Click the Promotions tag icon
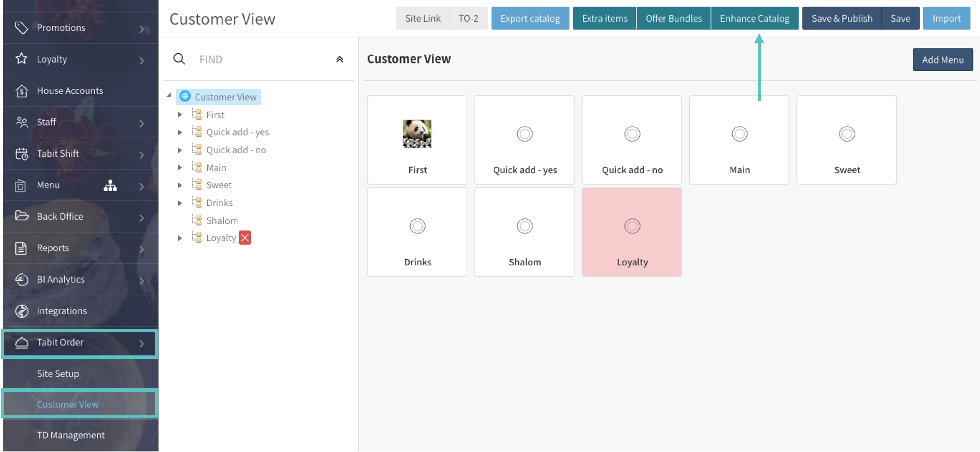This screenshot has height=452, width=980. [22, 28]
